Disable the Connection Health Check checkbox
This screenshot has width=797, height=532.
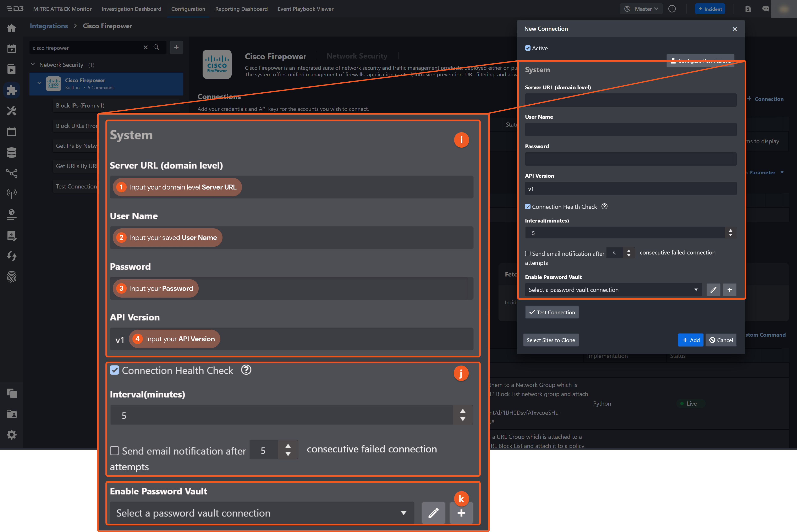(x=528, y=206)
